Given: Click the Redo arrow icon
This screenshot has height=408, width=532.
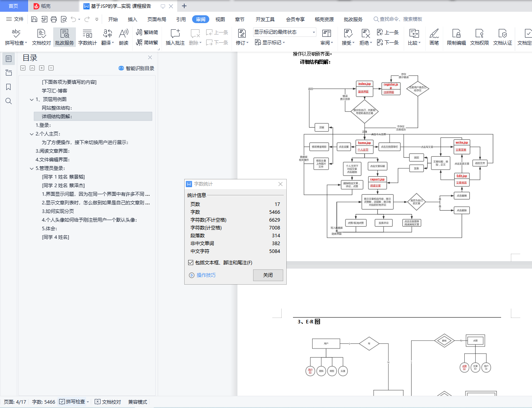Looking at the screenshot, I should pos(87,19).
